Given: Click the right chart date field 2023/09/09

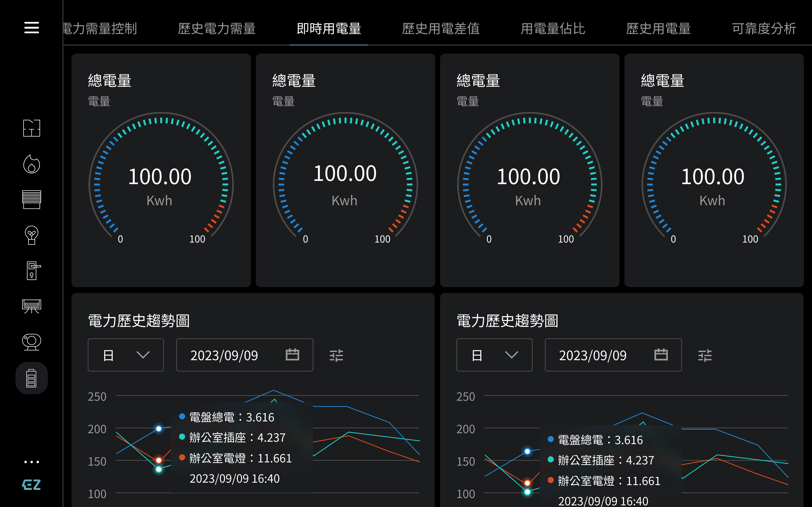Looking at the screenshot, I should [593, 355].
